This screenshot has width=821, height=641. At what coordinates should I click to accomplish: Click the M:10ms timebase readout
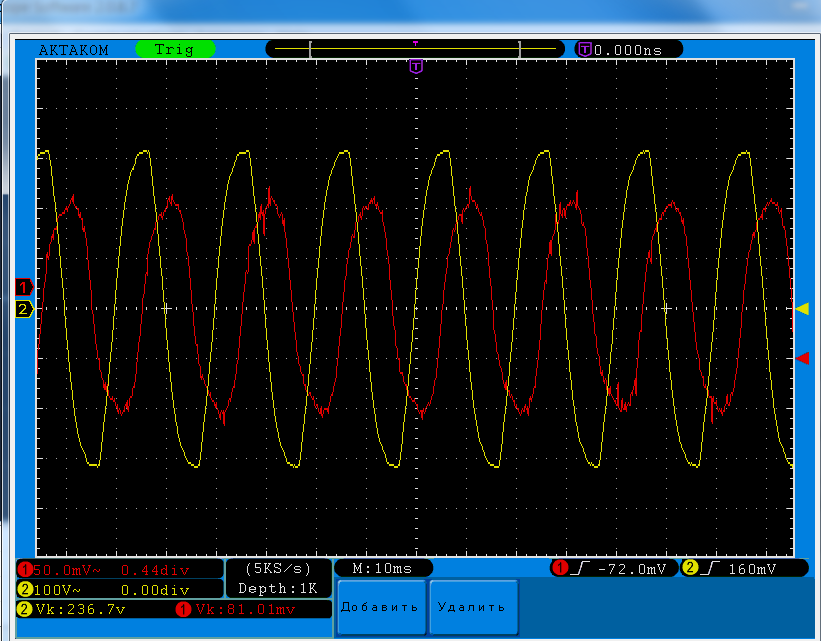pyautogui.click(x=382, y=568)
